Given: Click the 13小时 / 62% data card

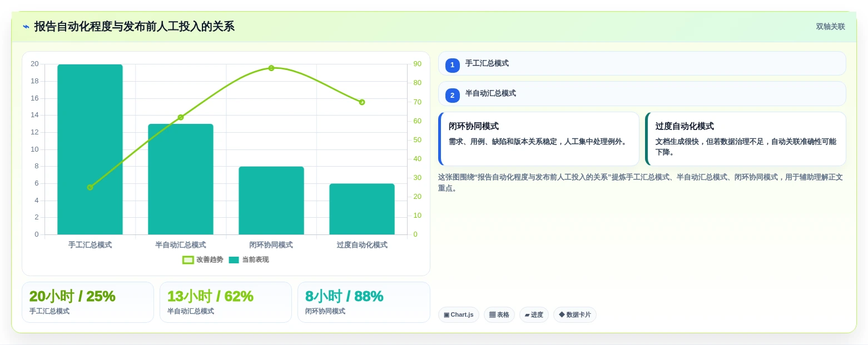Looking at the screenshot, I should pyautogui.click(x=226, y=302).
